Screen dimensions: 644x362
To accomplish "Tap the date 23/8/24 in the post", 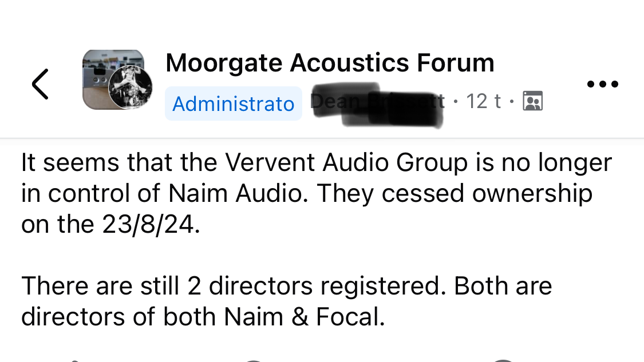I will (151, 225).
